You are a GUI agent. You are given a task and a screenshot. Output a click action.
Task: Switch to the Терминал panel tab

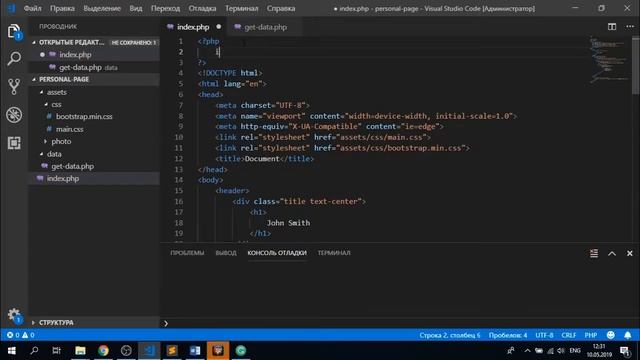point(334,253)
